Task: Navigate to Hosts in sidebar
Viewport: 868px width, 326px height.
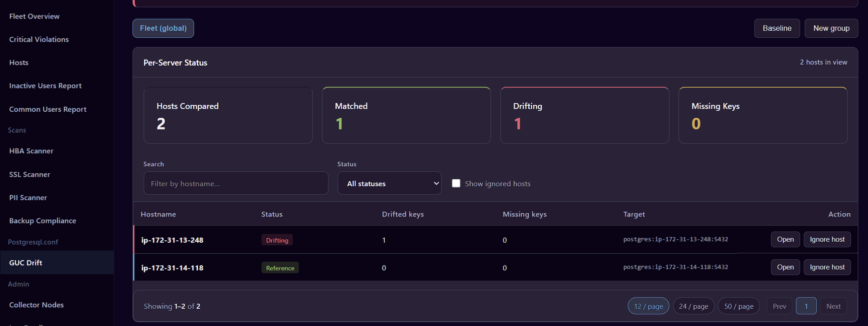Action: (19, 63)
